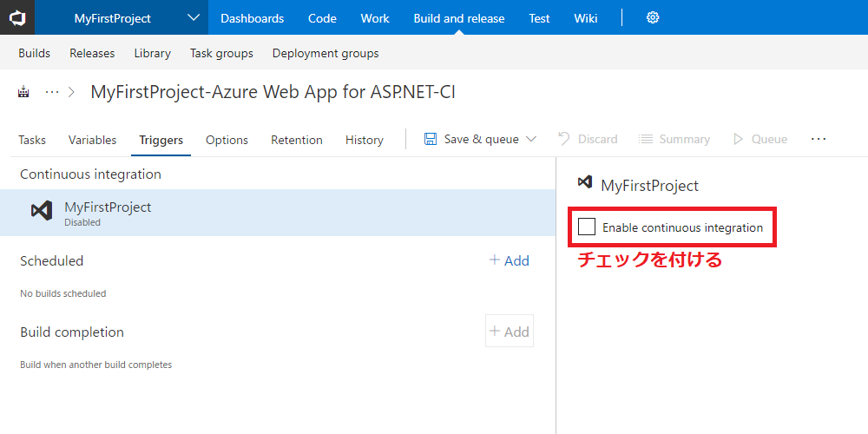Open the Code hub
The width and height of the screenshot is (868, 434).
(322, 18)
